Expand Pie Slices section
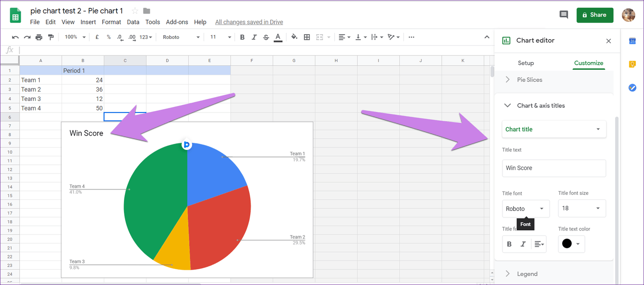Screen dimensions: 644x285 coord(554,80)
